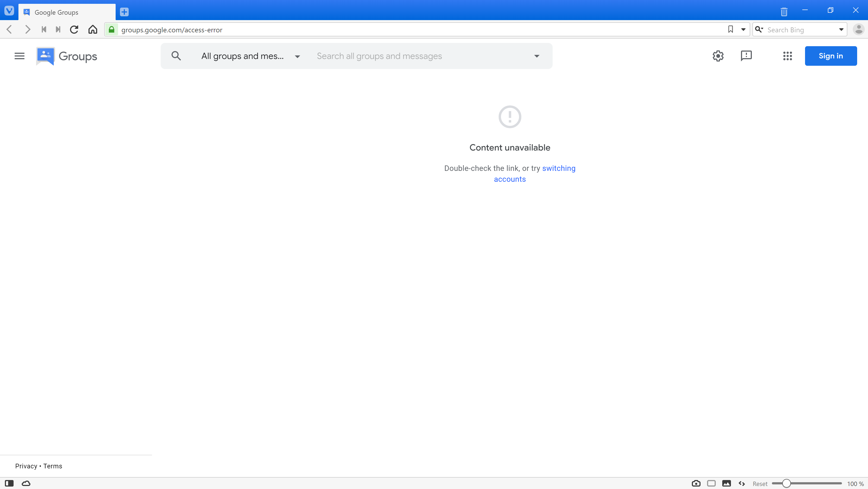The width and height of the screenshot is (868, 489).
Task: Click the Sign in button
Action: [x=831, y=56]
